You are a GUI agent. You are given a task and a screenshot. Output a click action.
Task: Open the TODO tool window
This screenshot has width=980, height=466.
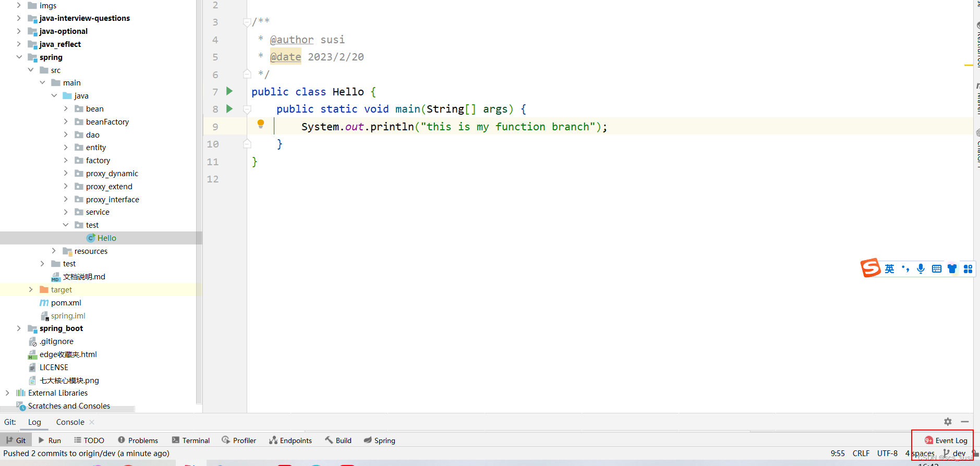coord(89,440)
